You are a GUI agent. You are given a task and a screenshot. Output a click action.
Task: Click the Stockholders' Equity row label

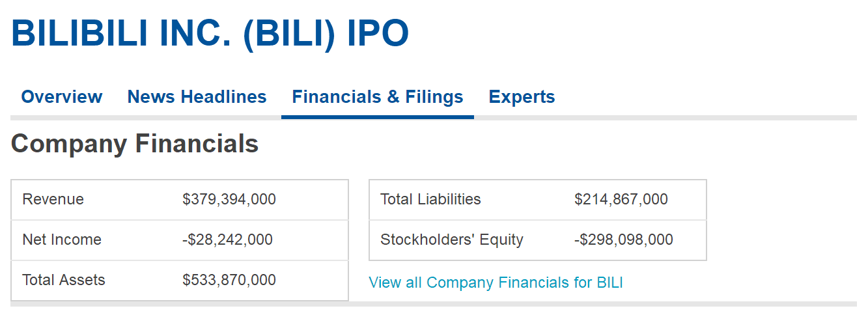coord(451,240)
